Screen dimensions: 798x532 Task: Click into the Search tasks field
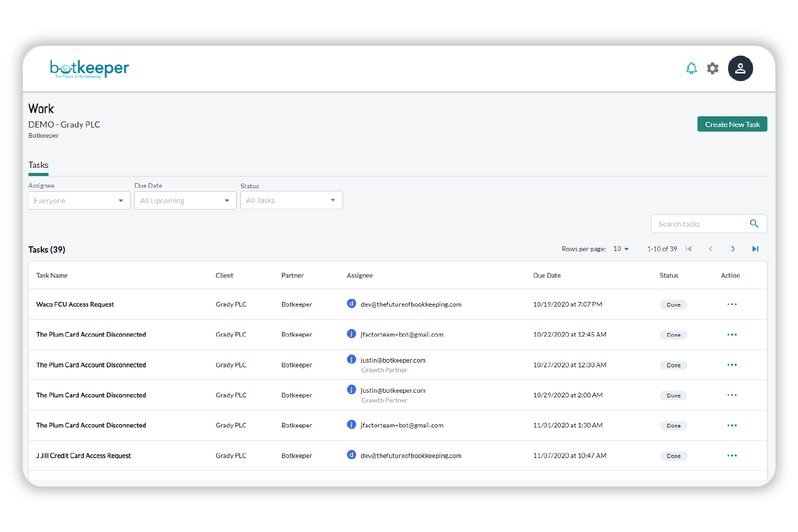tap(699, 224)
